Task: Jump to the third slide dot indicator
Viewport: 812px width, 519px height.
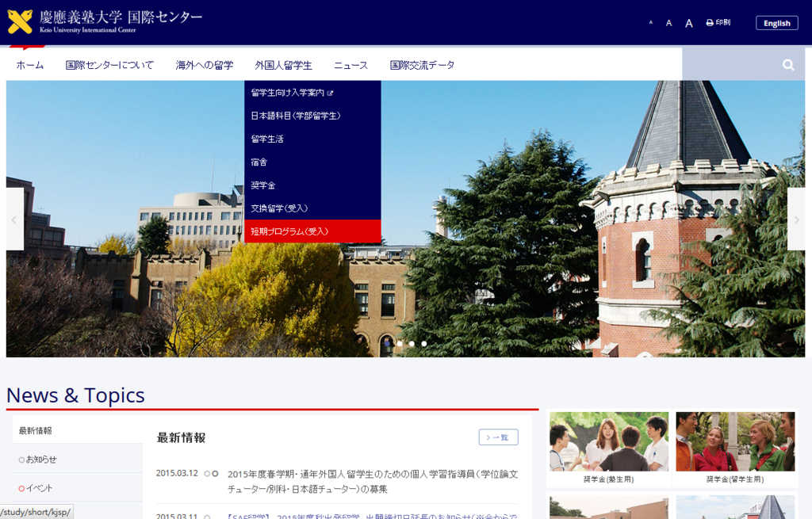Action: pos(423,344)
